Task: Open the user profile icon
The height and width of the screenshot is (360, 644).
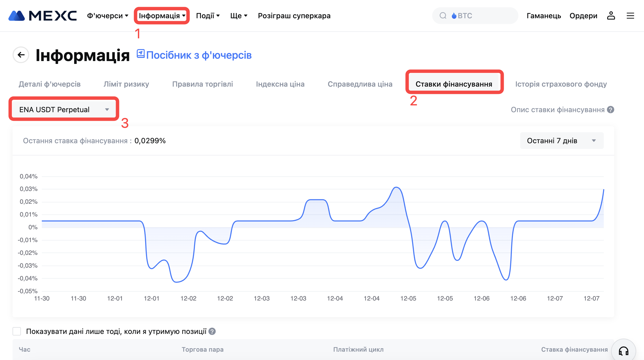Action: click(611, 16)
